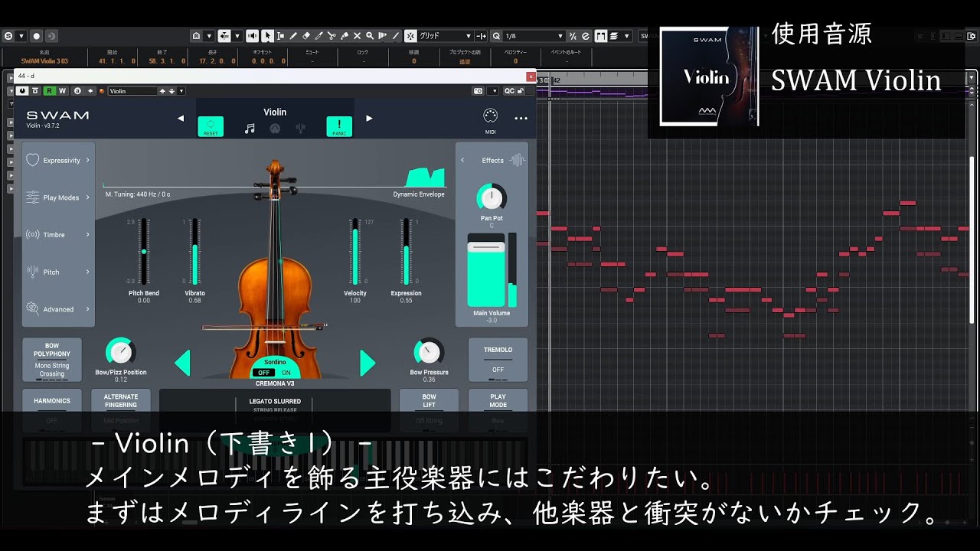
Task: Click the Pan Pot knob
Action: coord(492,198)
